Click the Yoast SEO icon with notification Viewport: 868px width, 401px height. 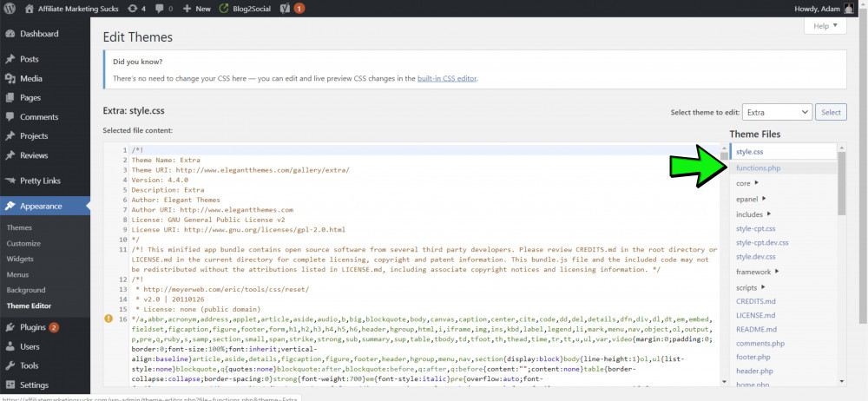[286, 9]
